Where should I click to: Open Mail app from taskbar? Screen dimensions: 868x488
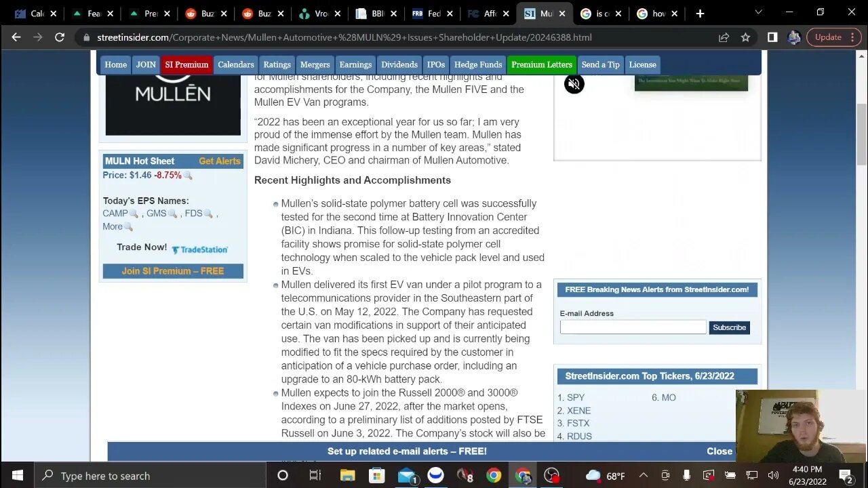[x=407, y=476]
